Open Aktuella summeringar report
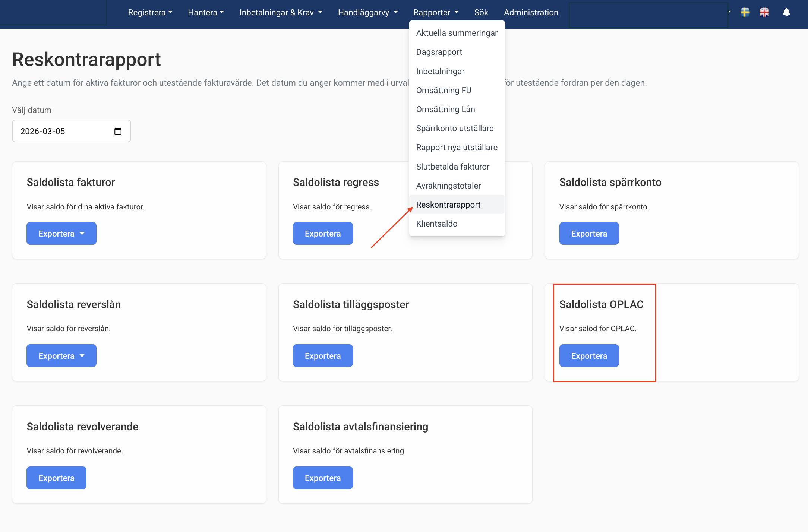This screenshot has width=808, height=532. point(457,33)
